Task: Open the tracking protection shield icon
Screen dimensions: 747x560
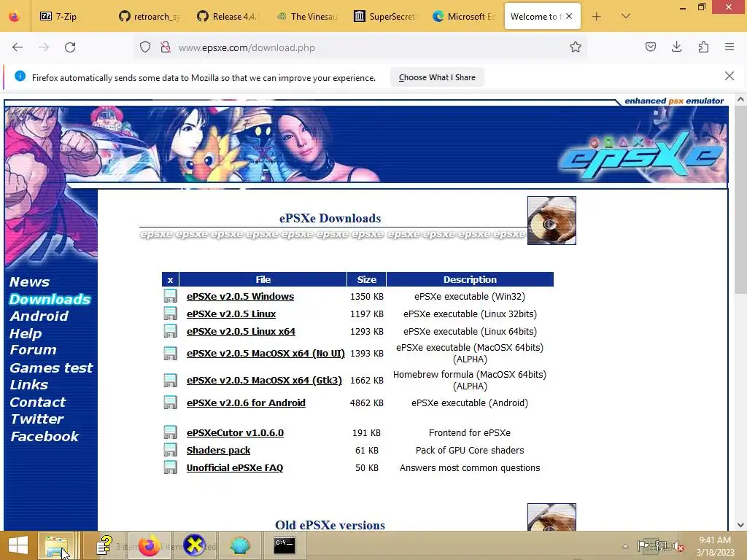Action: [x=145, y=47]
